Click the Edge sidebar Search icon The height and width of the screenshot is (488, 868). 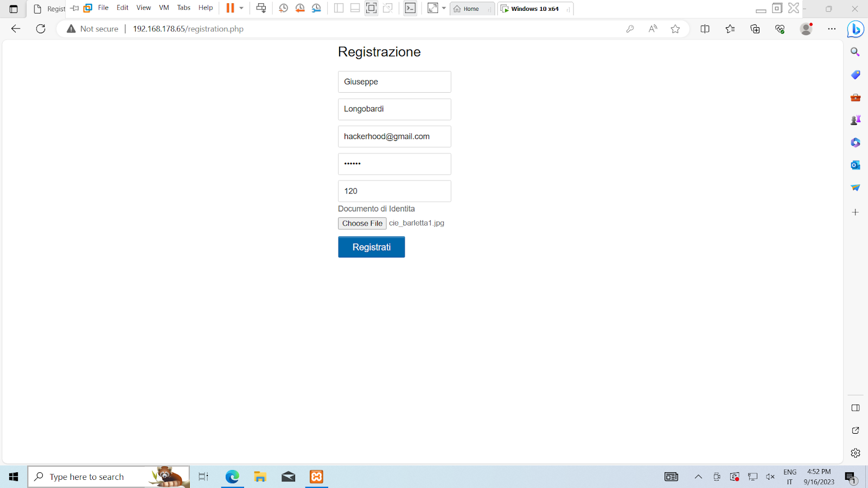(x=856, y=52)
